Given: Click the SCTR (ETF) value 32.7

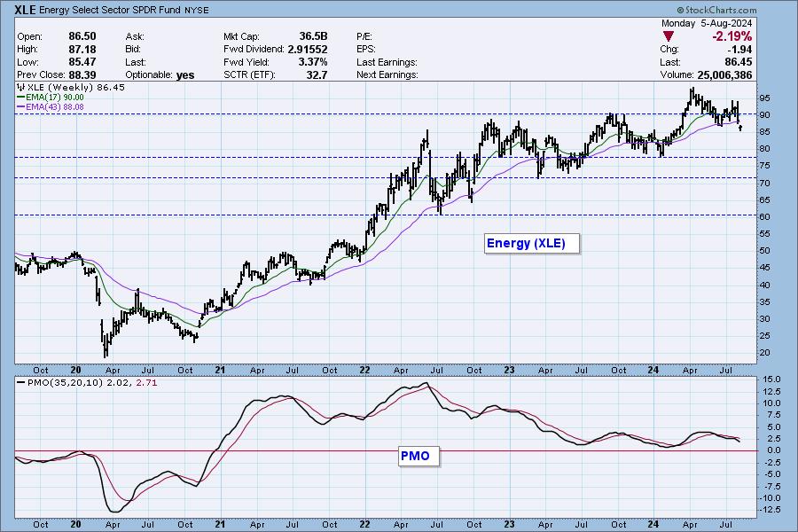Looking at the screenshot, I should pyautogui.click(x=317, y=74).
